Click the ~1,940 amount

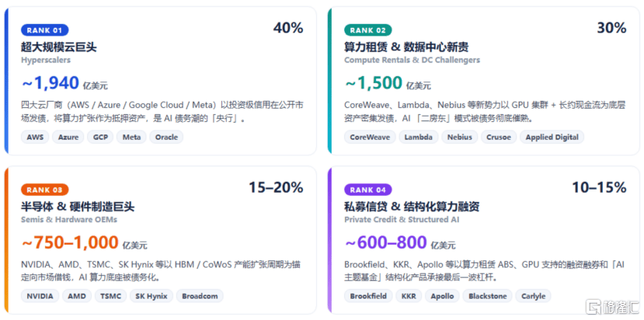pos(50,83)
